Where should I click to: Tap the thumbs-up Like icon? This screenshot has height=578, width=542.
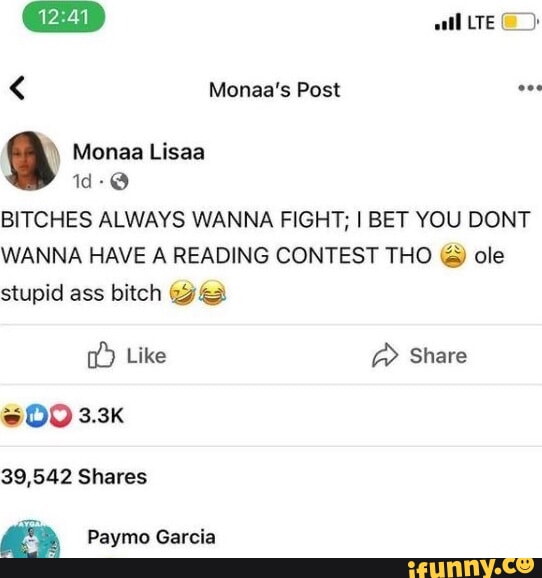[101, 355]
